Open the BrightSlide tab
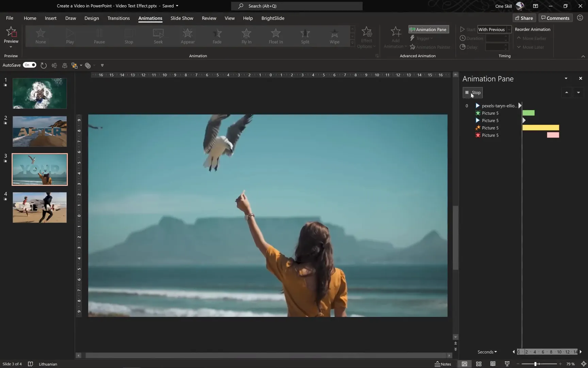 point(273,18)
